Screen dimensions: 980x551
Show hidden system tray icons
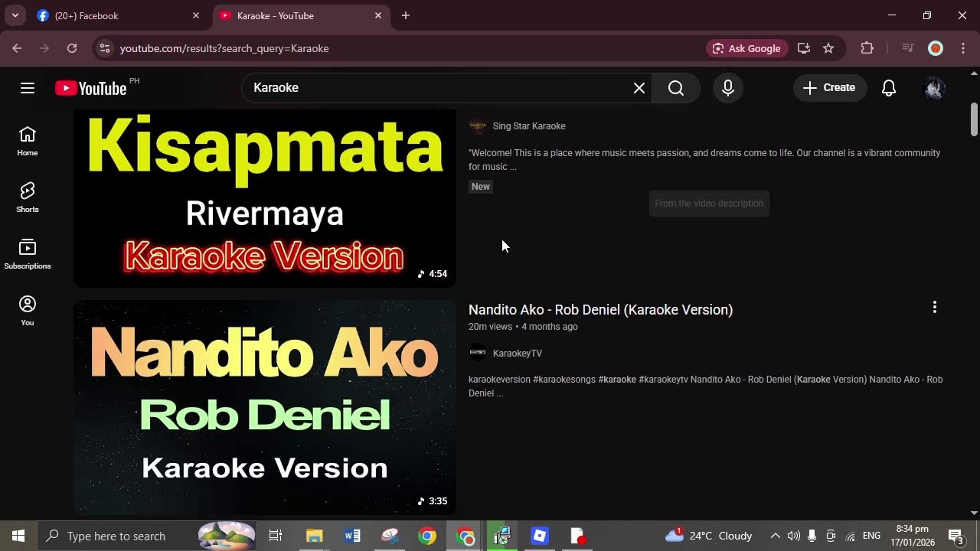pyautogui.click(x=775, y=536)
